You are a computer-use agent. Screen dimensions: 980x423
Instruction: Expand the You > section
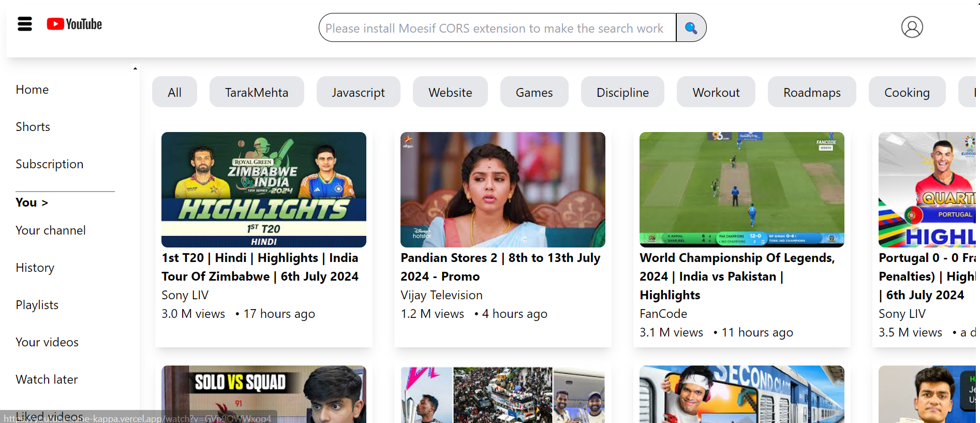pos(32,202)
